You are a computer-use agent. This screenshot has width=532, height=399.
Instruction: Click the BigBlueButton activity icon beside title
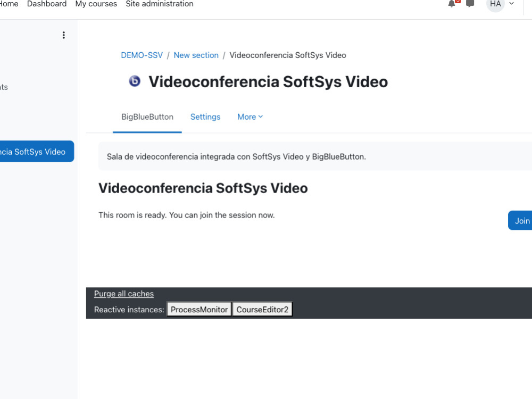[x=135, y=81]
